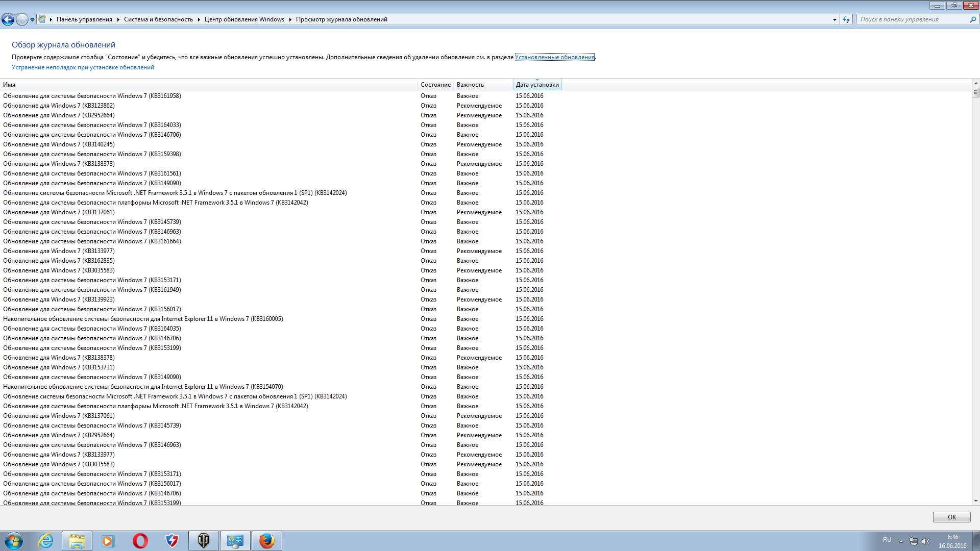Launch Opera browser from the taskbar

click(140, 541)
